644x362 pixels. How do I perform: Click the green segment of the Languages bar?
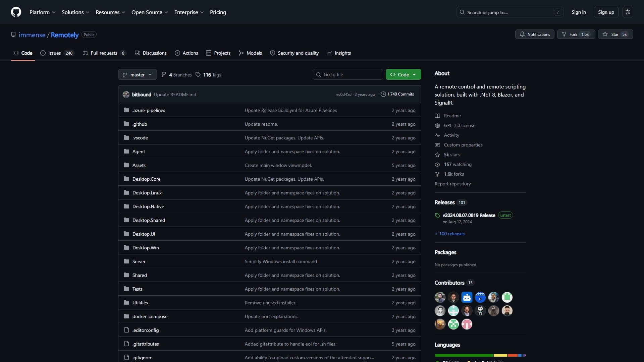[464, 355]
